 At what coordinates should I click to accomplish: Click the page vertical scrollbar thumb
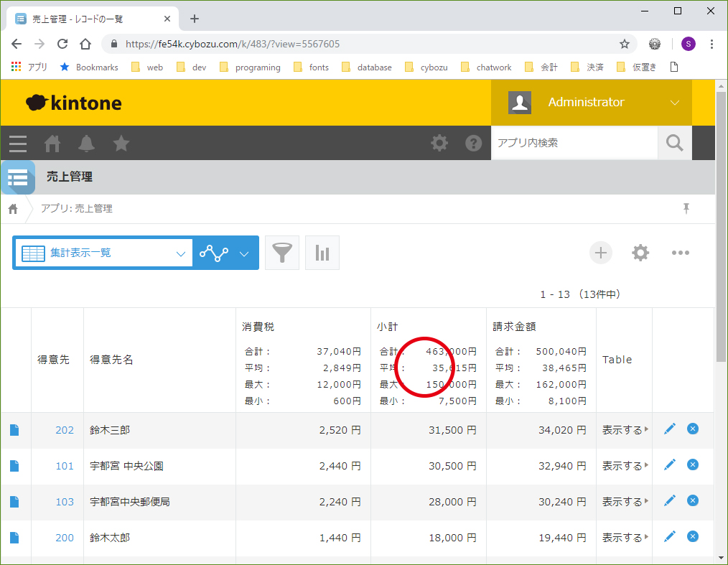point(721,226)
